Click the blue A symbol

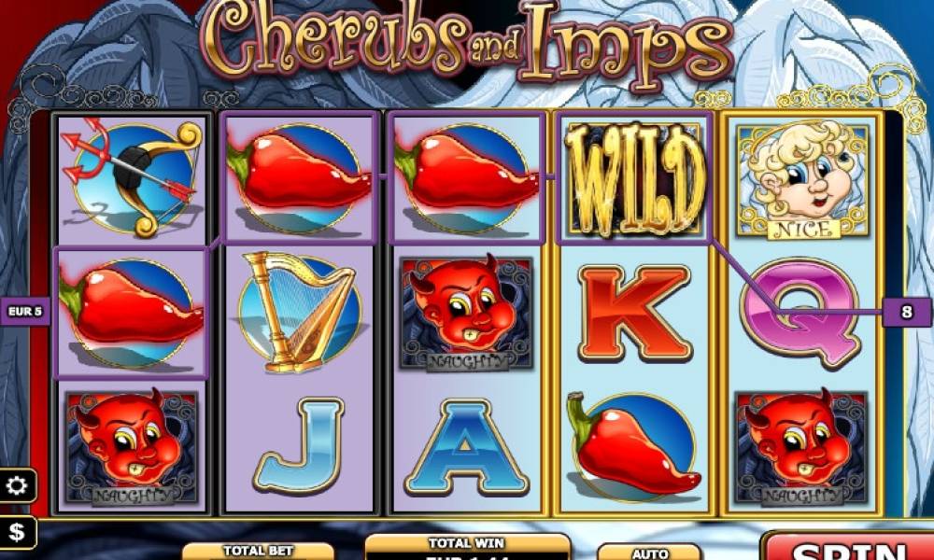pyautogui.click(x=466, y=447)
